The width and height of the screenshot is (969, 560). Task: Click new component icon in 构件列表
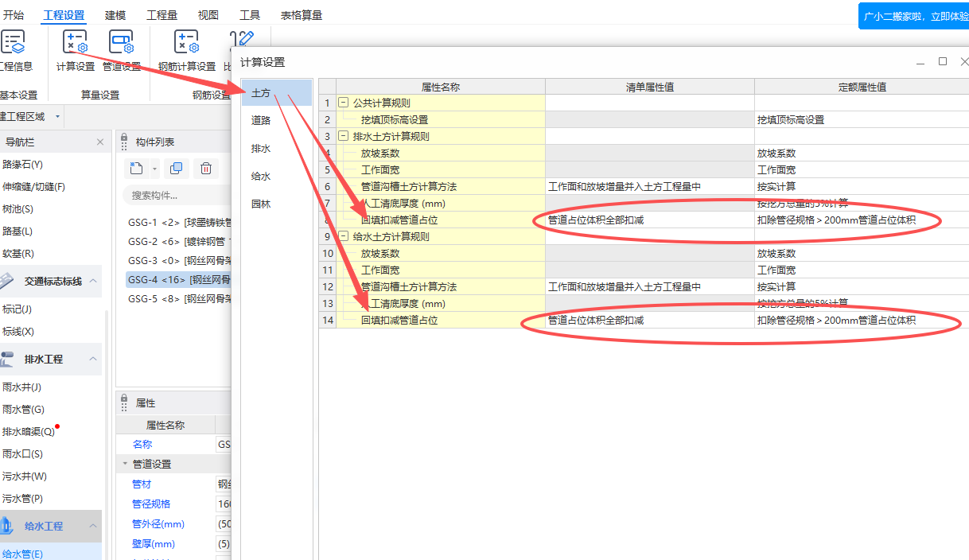pos(136,168)
